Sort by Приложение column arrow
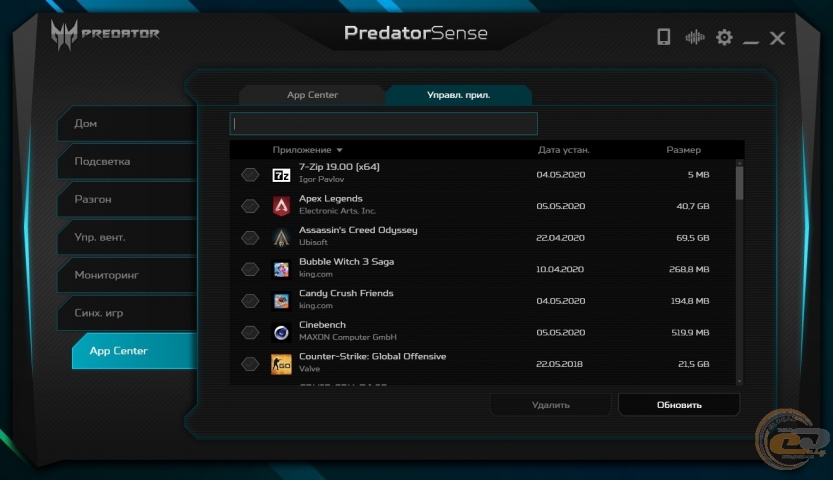The height and width of the screenshot is (480, 833). click(x=339, y=150)
